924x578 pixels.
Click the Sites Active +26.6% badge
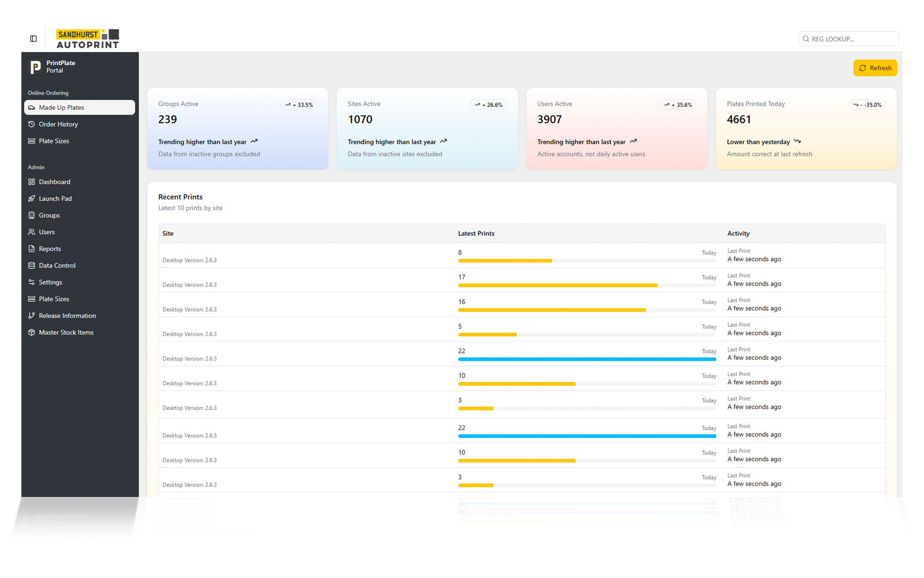(x=489, y=105)
